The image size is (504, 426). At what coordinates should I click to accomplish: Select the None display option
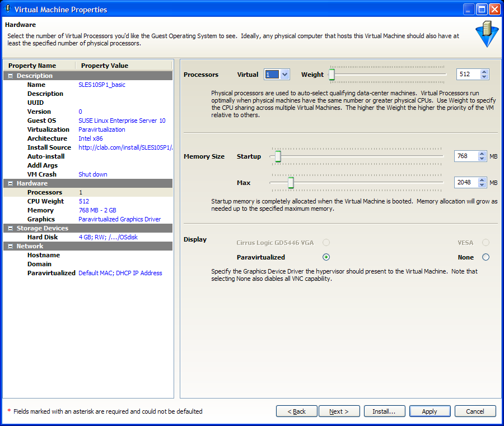[485, 257]
